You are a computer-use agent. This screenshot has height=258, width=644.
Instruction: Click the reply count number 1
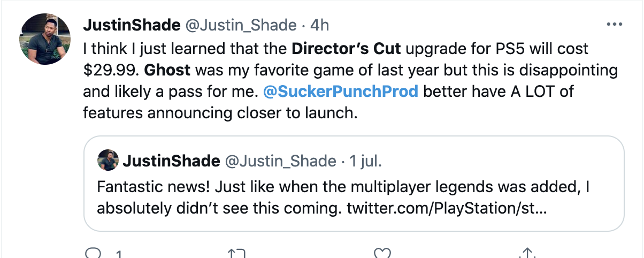point(119,254)
